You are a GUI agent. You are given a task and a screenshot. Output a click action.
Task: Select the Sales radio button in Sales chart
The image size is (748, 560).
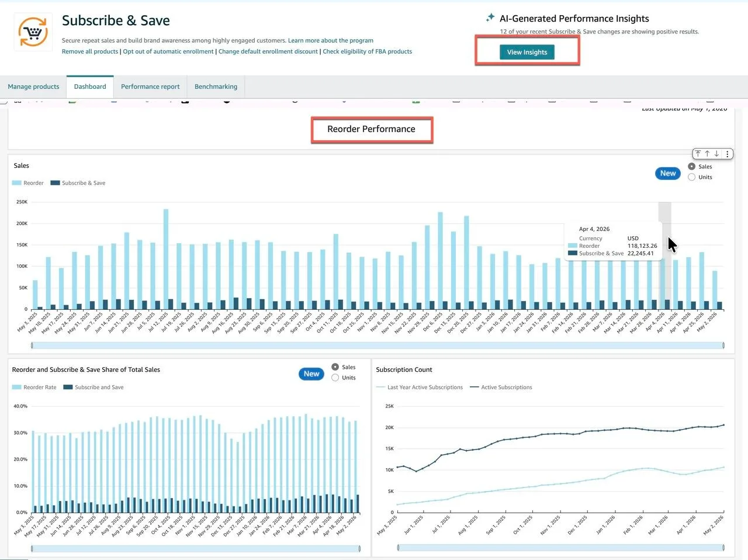click(692, 167)
